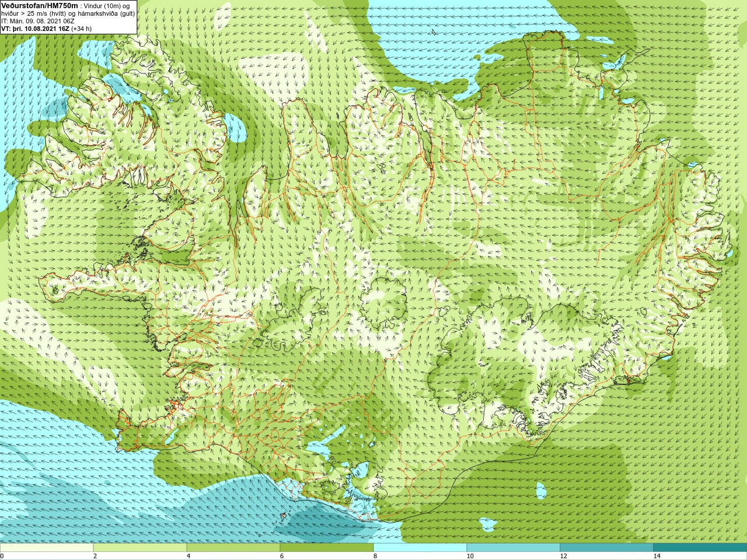747x560 pixels.
Task: Click the legend value '10'
Action: click(x=470, y=556)
